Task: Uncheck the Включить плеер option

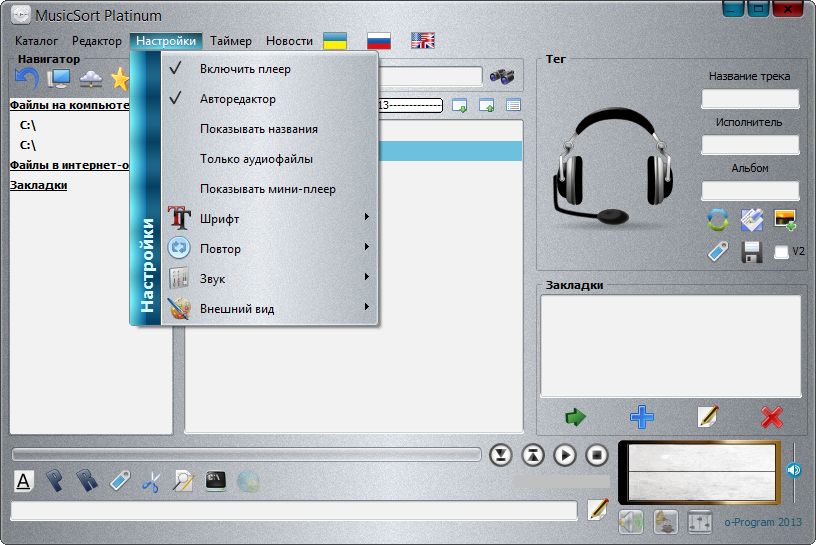Action: (245, 69)
